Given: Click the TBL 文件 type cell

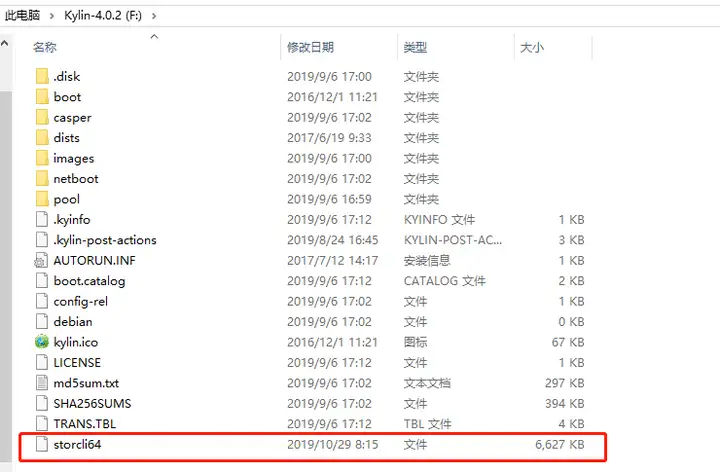Looking at the screenshot, I should (x=428, y=424).
